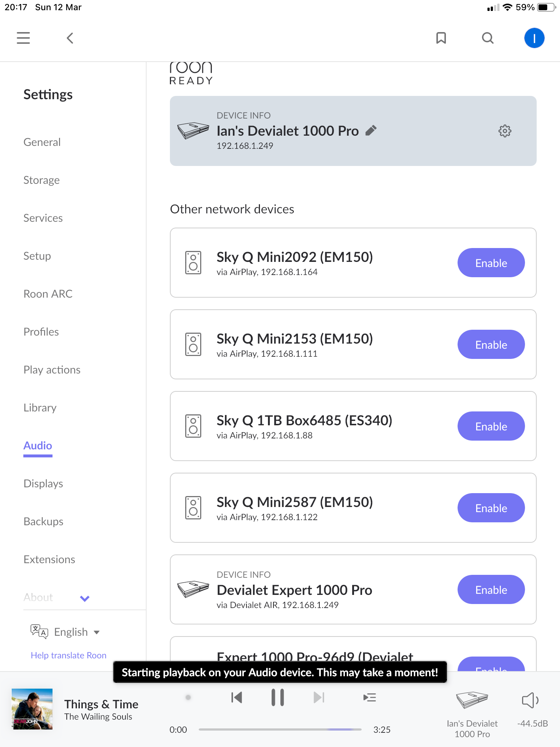Open the blue profile avatar
The image size is (560, 747).
point(534,38)
